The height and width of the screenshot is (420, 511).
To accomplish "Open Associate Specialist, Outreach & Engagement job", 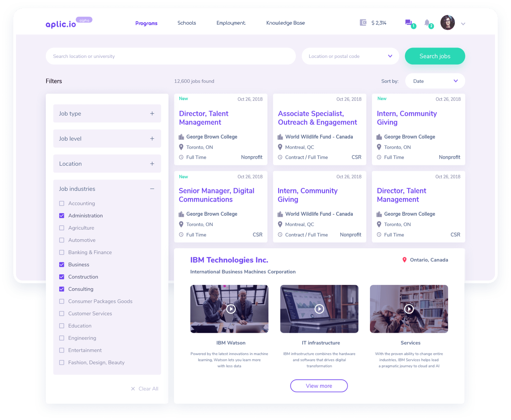I will (317, 118).
